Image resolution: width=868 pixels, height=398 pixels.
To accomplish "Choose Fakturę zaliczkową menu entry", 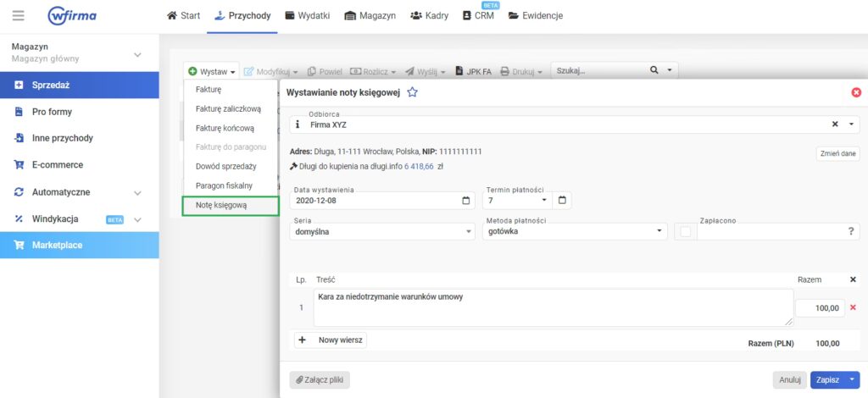I will pos(228,108).
